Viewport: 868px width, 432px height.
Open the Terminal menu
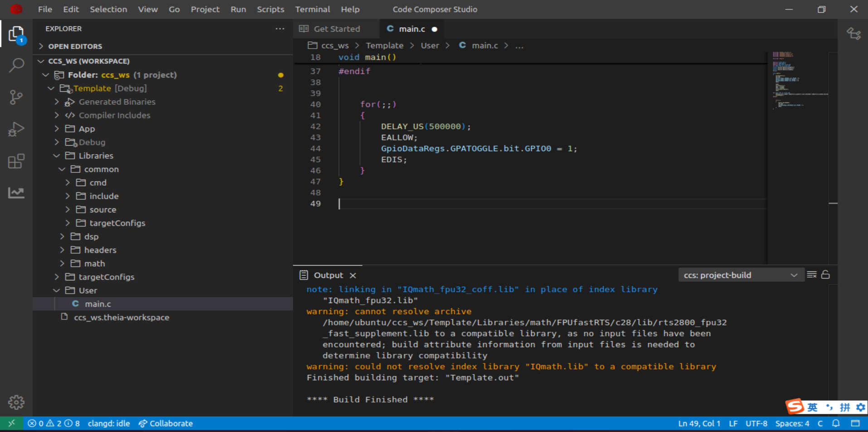313,9
